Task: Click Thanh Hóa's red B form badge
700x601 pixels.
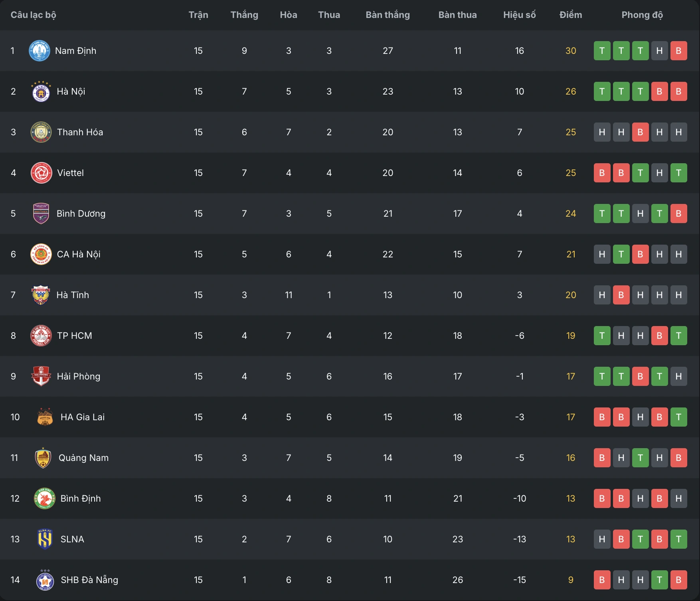Action: [640, 132]
